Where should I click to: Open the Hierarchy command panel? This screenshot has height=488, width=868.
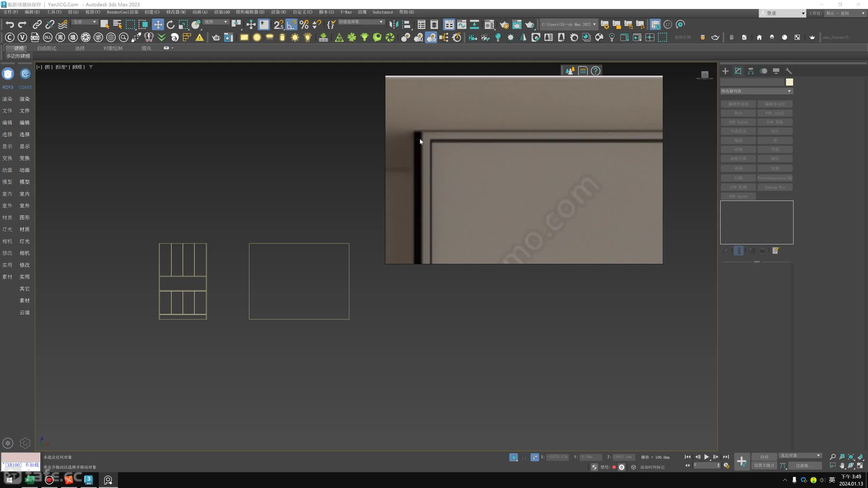751,71
